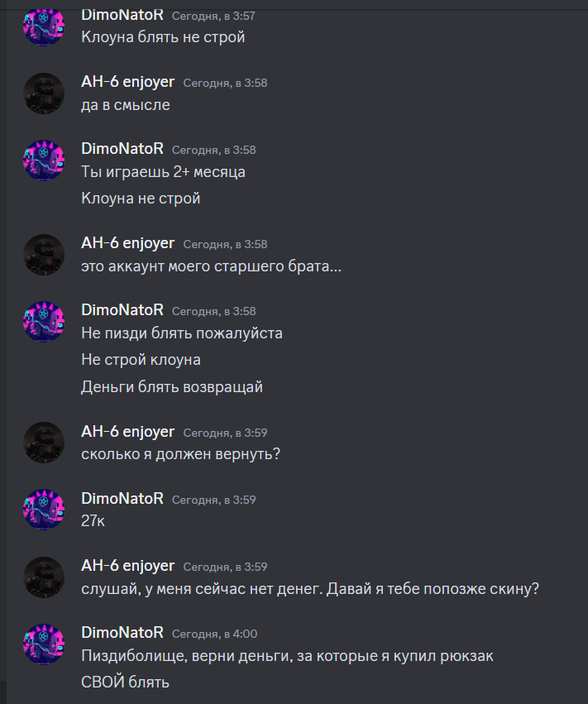Click the message "это аккаунт моего старшего брата..."
Viewport: 588px width, 704px height.
(x=212, y=266)
